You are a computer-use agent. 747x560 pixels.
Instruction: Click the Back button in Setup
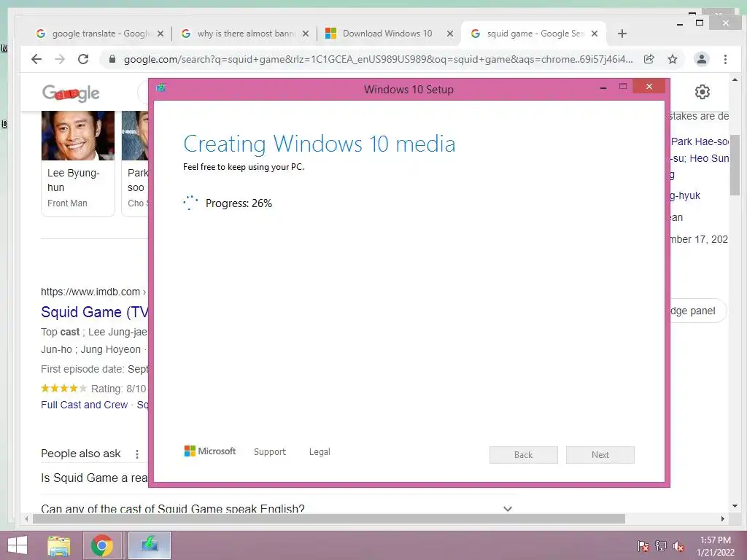click(523, 455)
